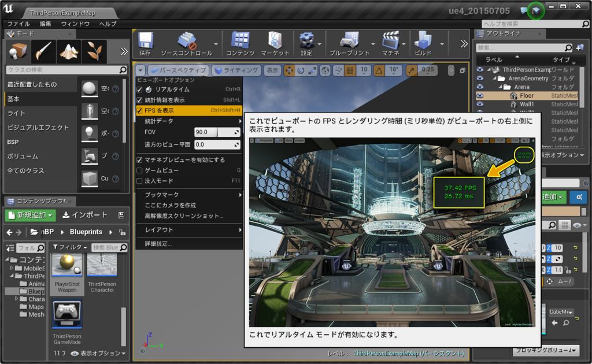Click the sources panel toggle icon
The height and width of the screenshot is (364, 592).
10,248
